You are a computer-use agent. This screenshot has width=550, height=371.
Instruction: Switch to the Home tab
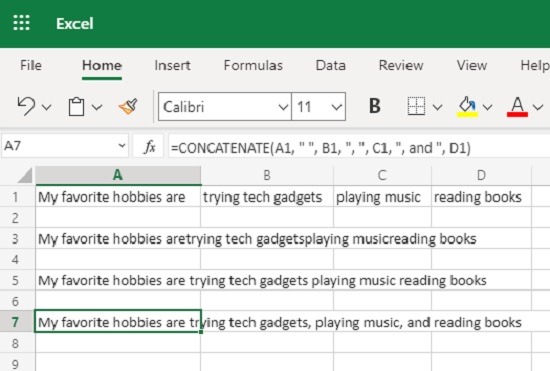102,65
